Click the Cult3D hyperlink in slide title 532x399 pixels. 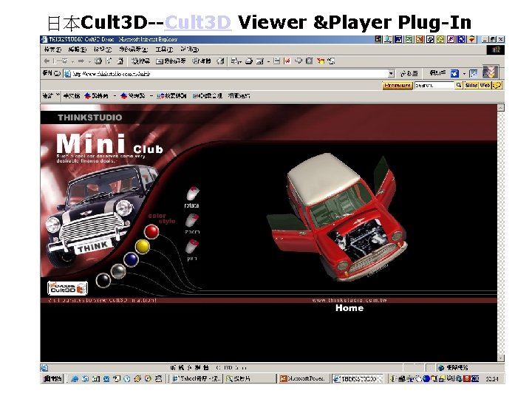pos(198,22)
